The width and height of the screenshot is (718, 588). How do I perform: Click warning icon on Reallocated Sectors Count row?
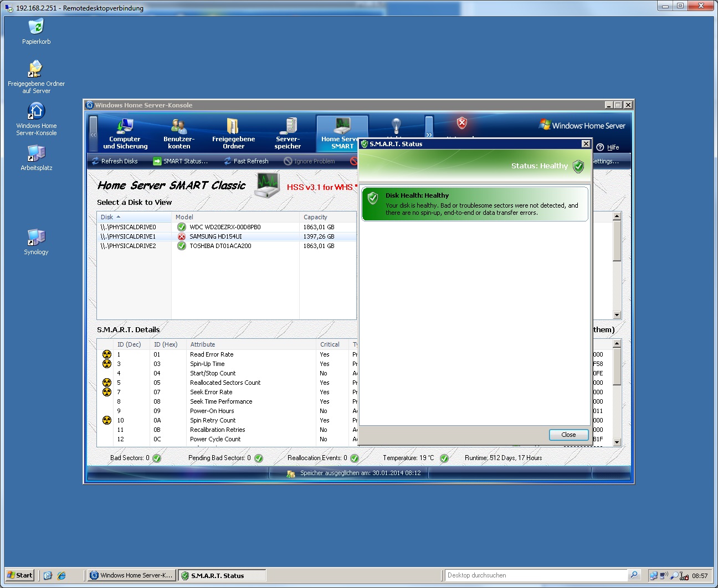tap(107, 383)
